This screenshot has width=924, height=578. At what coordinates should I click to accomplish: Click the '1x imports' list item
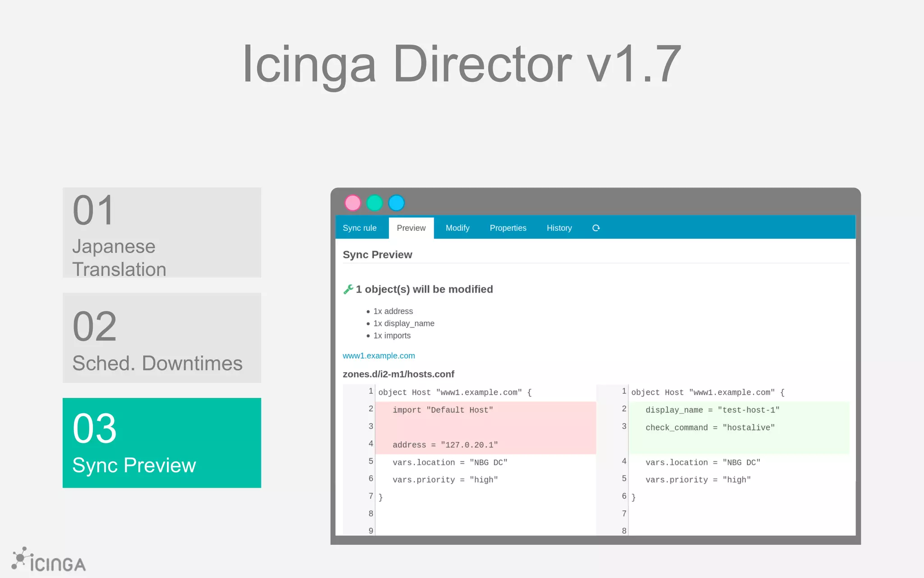[392, 336]
